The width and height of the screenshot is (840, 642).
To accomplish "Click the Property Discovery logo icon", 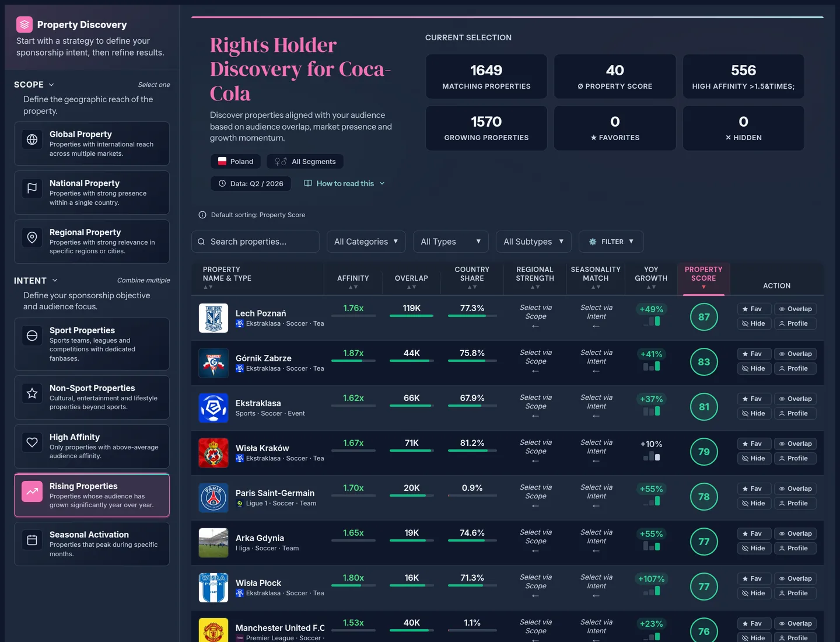I will click(24, 25).
